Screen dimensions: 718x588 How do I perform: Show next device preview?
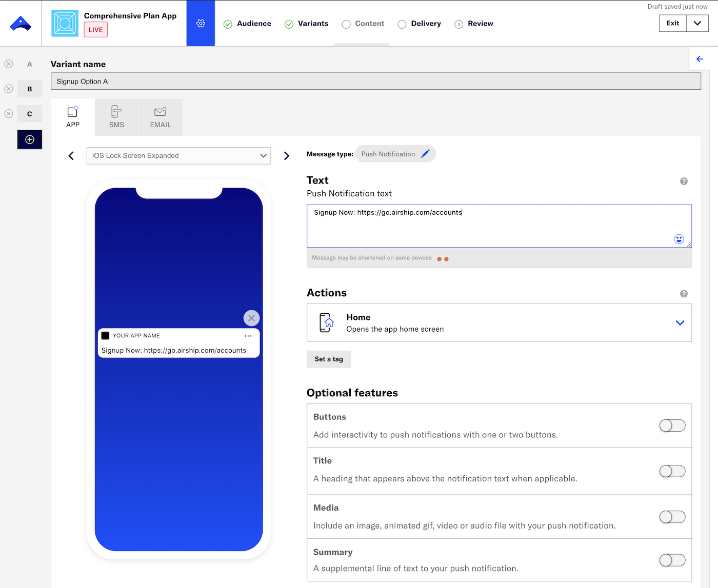pos(287,156)
